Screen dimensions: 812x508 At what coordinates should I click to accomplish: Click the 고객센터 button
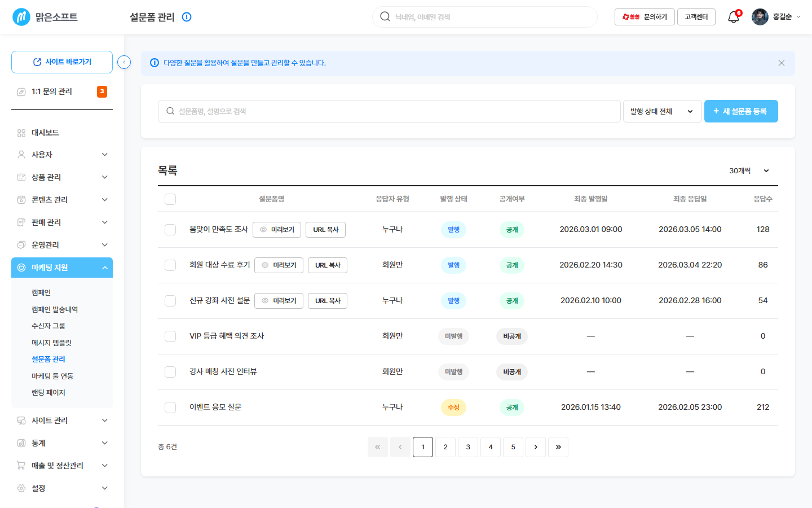(x=696, y=17)
